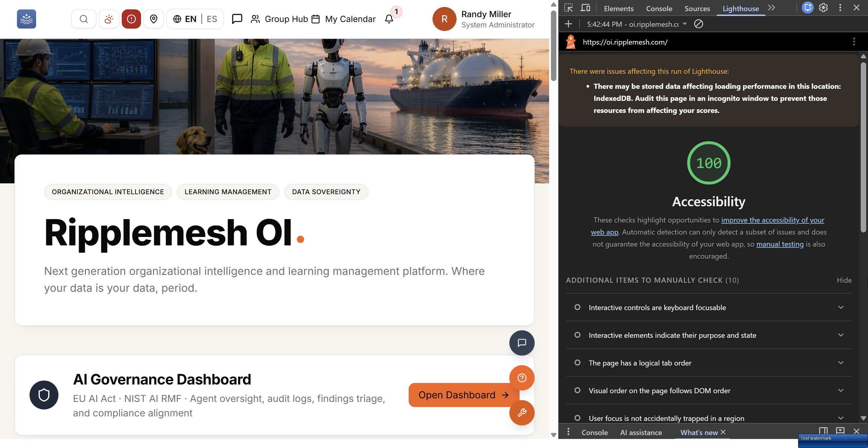Switch language to EN
The image size is (868, 448).
(190, 19)
